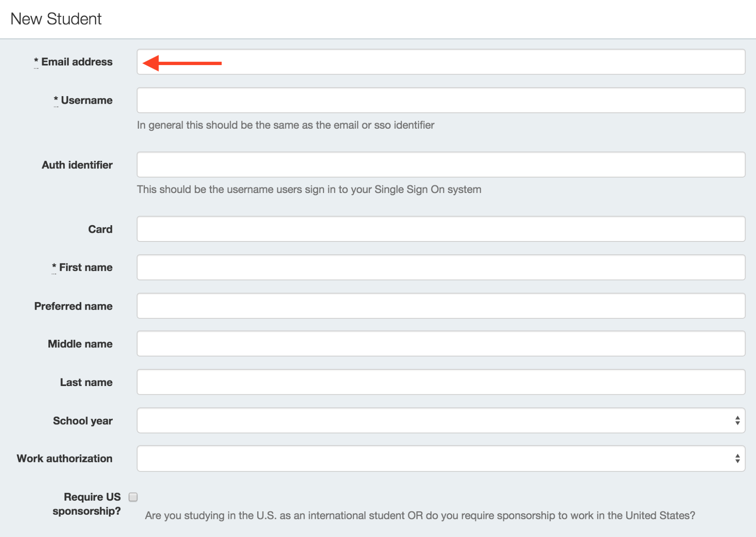Click the Single Sign On helper text

(309, 189)
